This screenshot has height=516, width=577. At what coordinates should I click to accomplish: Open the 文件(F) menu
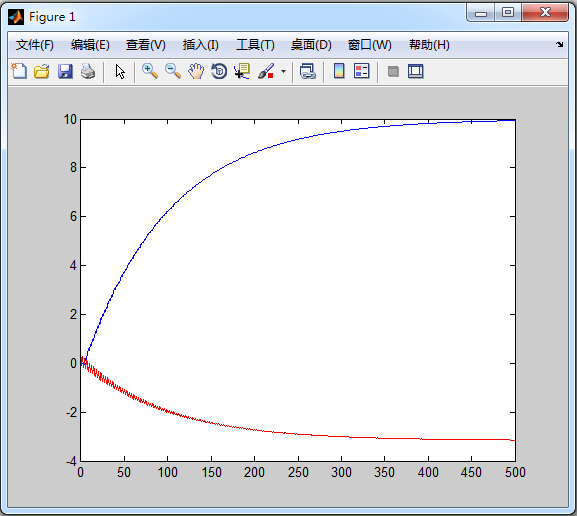(35, 45)
